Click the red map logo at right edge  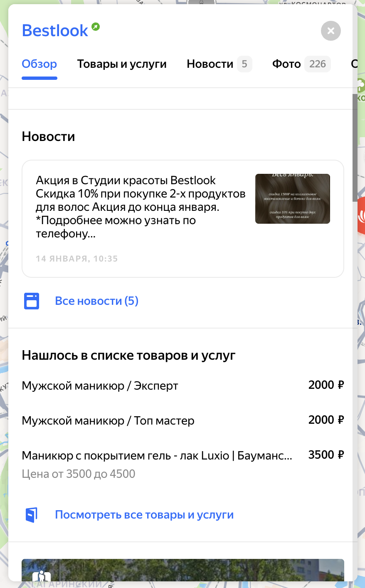tap(363, 215)
